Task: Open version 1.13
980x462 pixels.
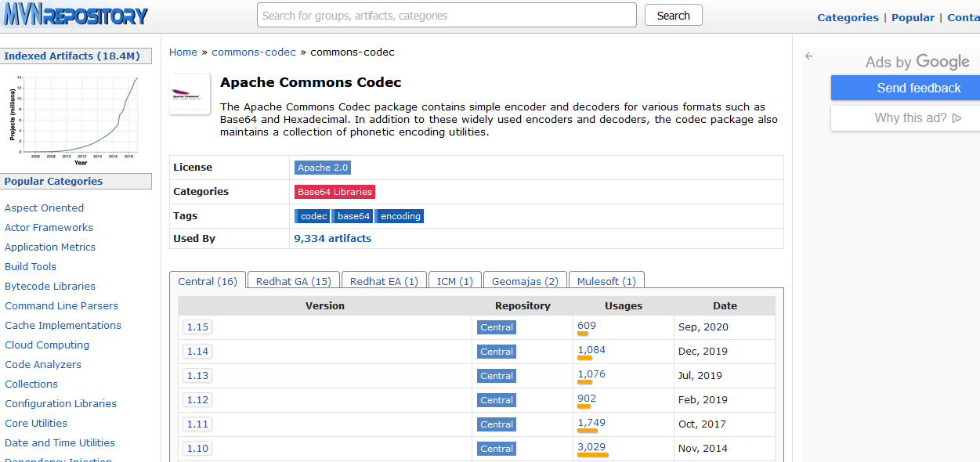Action: click(197, 376)
